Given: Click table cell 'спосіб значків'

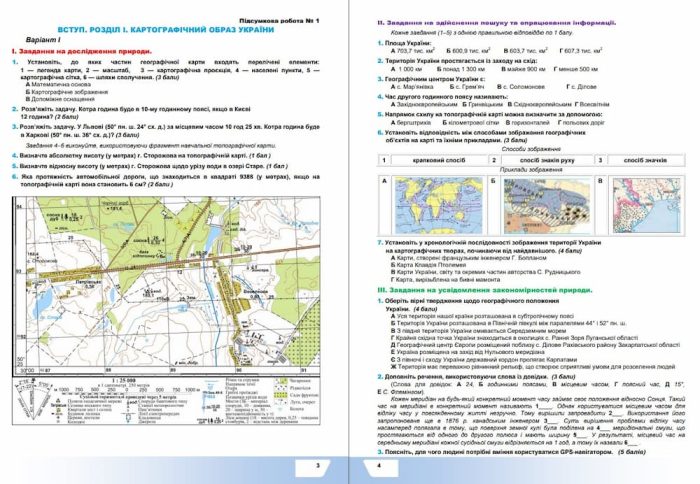Looking at the screenshot, I should click(646, 160).
